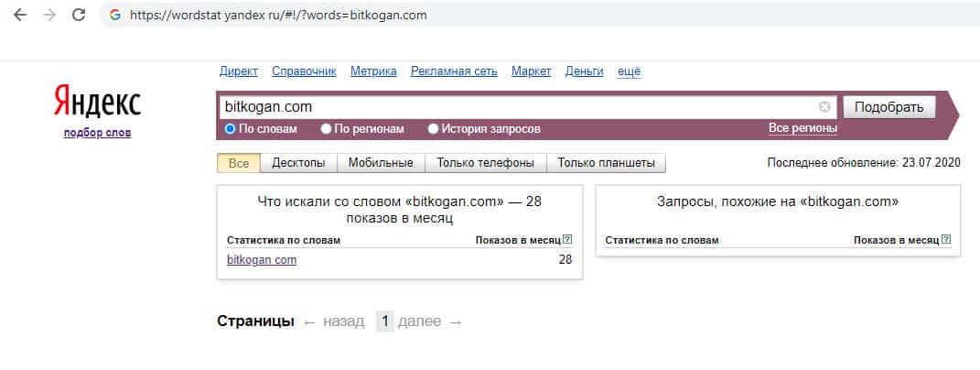Switch to the 'Мобильные' tab
Viewport: 980px width, 370px height.
click(381, 163)
